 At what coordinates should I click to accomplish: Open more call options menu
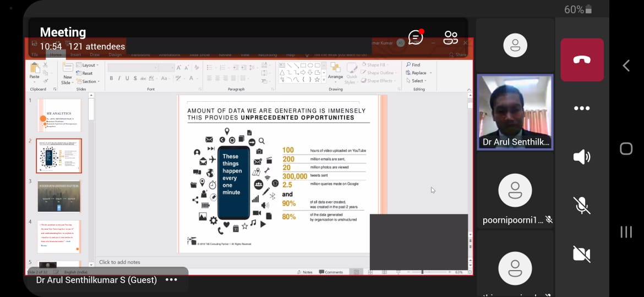(582, 108)
